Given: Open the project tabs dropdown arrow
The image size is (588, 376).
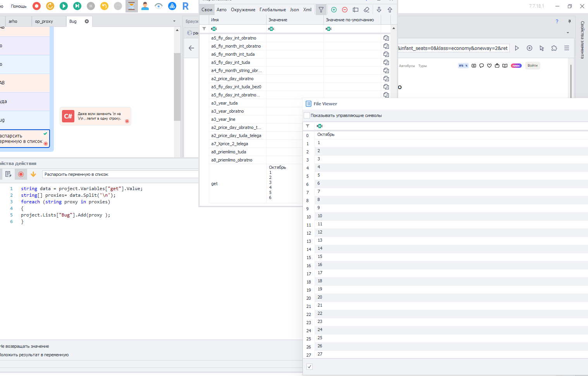Looking at the screenshot, I should [174, 21].
